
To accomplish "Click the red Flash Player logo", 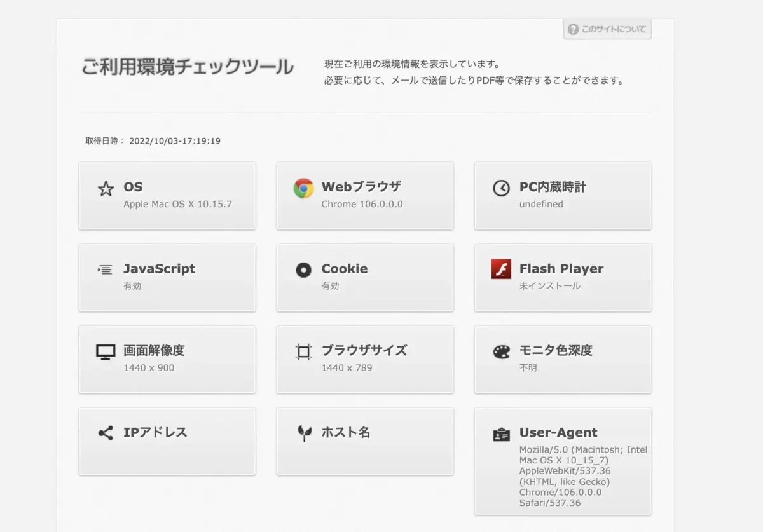I will pos(501,269).
